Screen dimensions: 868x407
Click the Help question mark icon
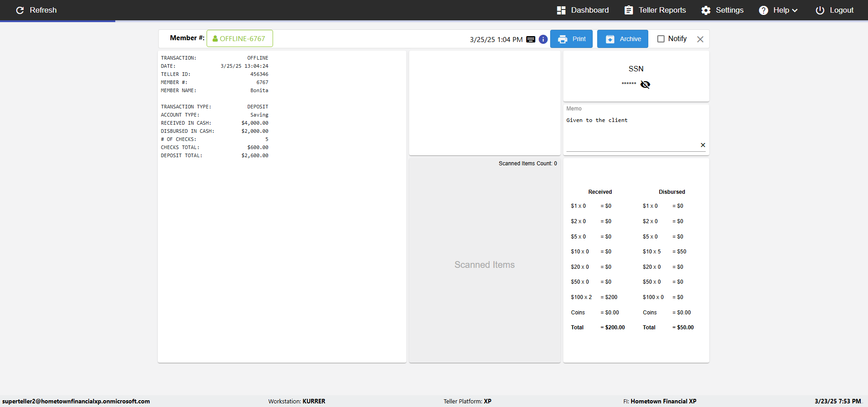click(x=763, y=10)
